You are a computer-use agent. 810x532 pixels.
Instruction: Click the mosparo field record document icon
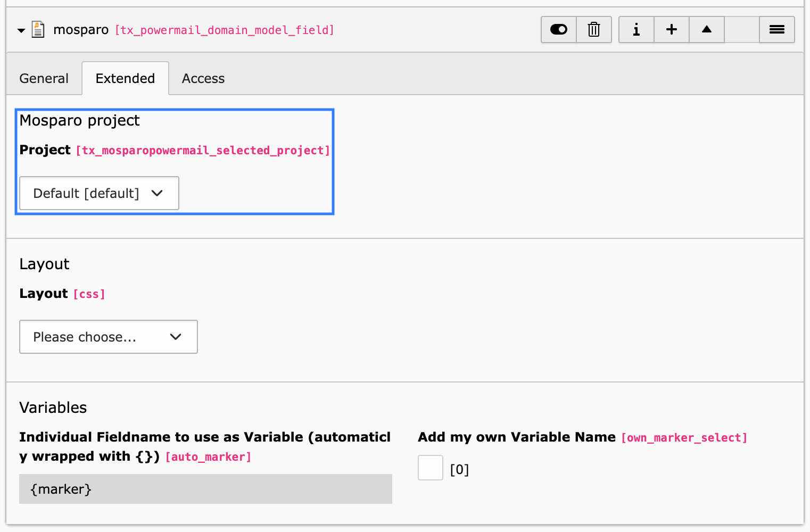click(38, 29)
